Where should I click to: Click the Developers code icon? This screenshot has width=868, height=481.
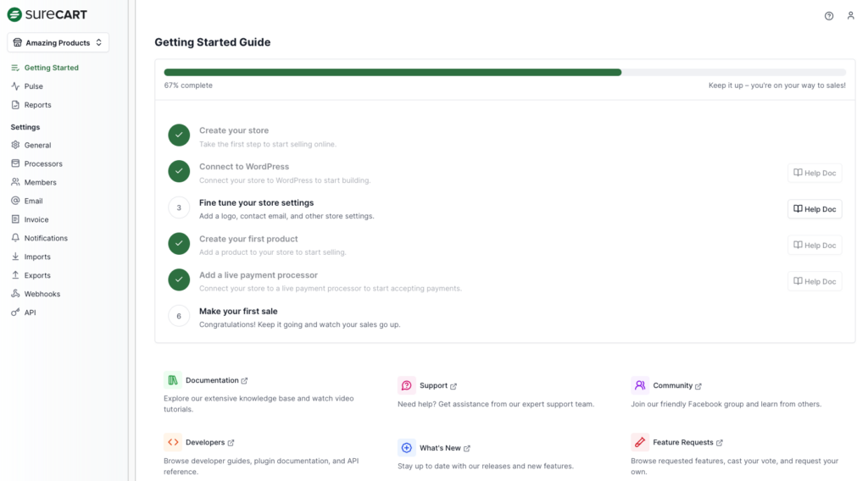(173, 442)
